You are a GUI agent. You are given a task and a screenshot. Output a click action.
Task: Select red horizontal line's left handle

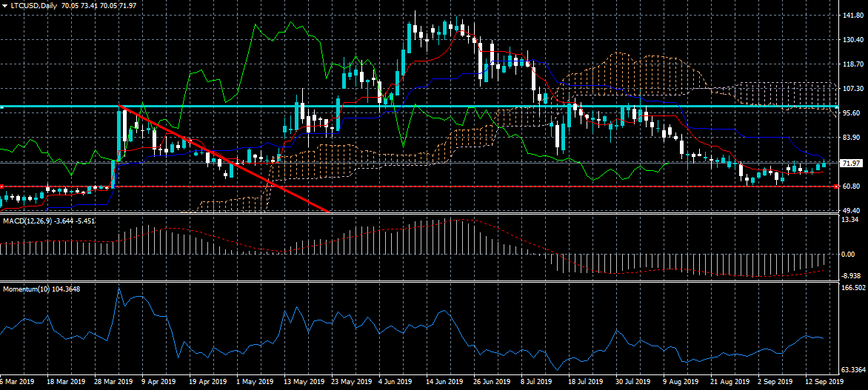[2, 186]
